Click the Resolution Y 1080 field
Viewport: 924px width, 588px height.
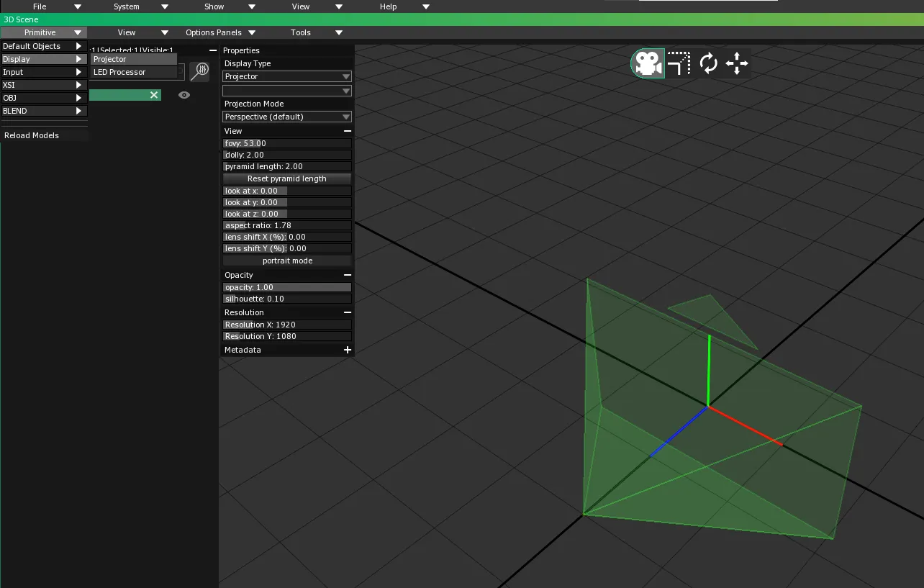pyautogui.click(x=287, y=336)
